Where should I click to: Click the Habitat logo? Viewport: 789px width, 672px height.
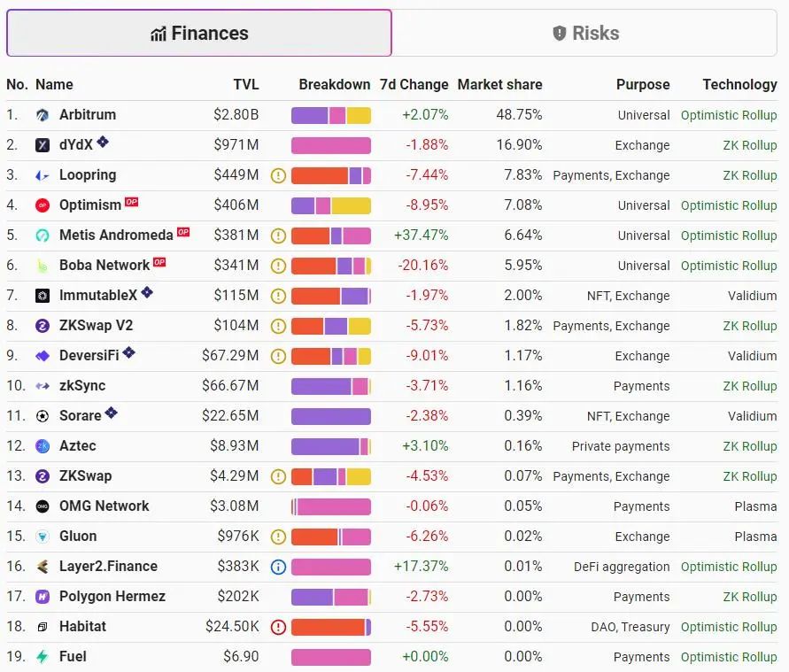(x=43, y=627)
